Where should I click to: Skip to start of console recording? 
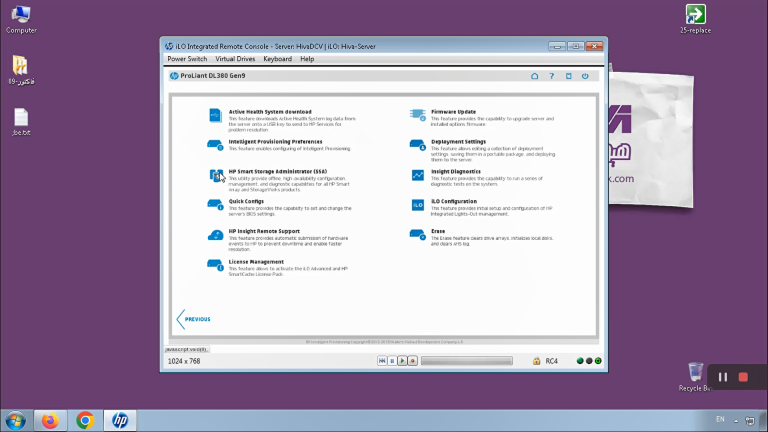click(x=382, y=361)
